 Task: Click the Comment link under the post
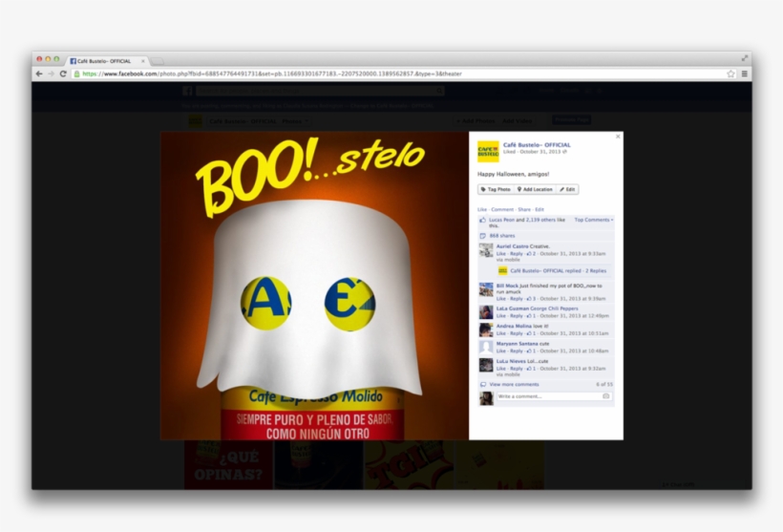coord(502,210)
